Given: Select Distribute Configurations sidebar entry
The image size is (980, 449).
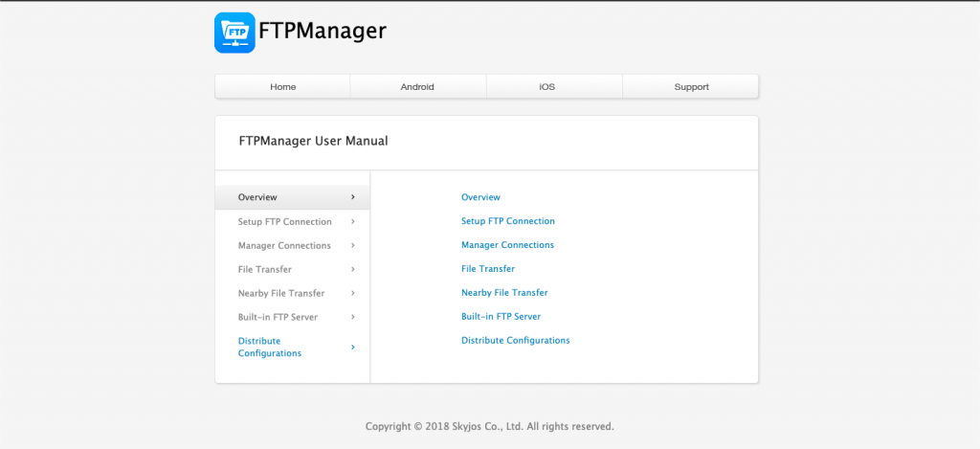Looking at the screenshot, I should click(293, 347).
